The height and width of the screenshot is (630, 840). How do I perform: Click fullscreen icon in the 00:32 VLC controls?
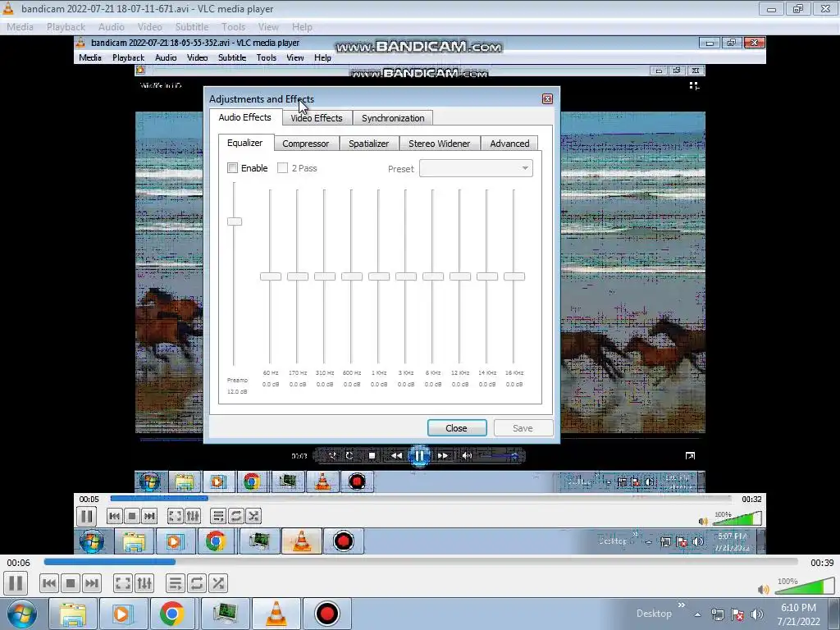[x=176, y=517]
